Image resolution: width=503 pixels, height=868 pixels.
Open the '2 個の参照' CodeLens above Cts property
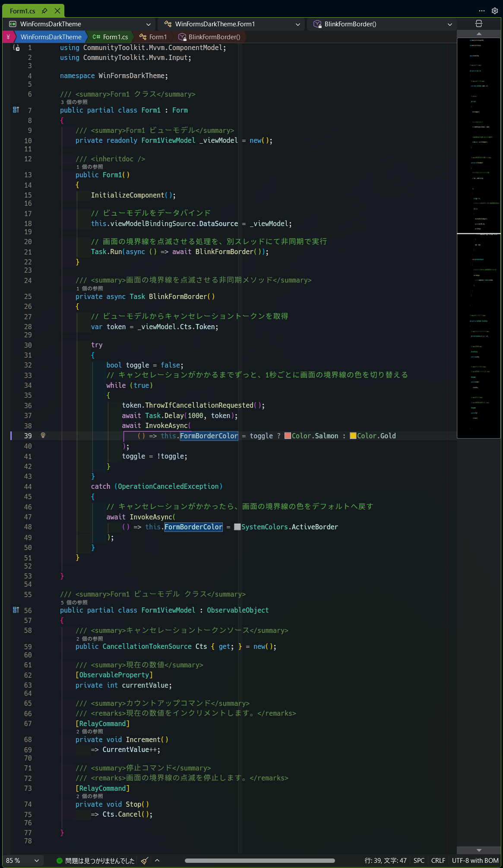click(90, 639)
